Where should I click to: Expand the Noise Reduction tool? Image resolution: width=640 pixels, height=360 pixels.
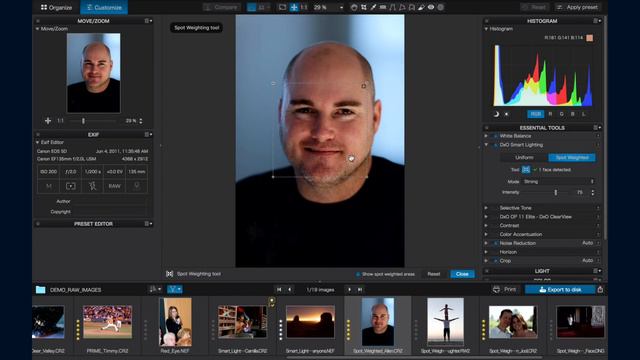486,243
